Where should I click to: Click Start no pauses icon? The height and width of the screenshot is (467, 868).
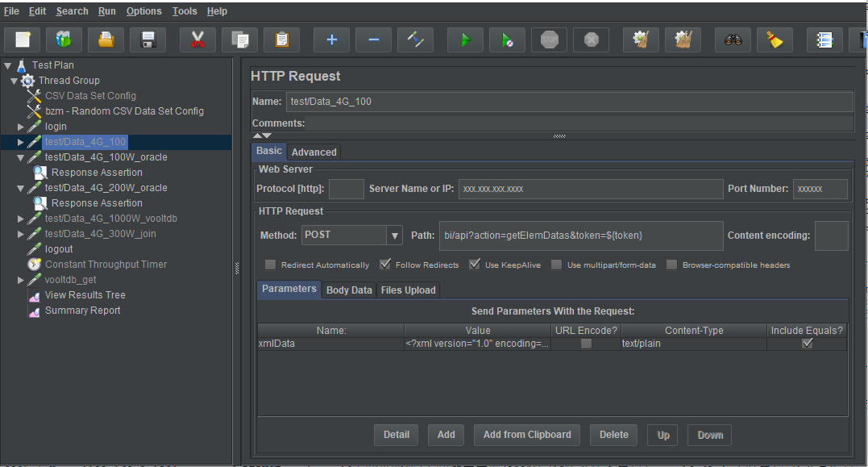(x=507, y=40)
